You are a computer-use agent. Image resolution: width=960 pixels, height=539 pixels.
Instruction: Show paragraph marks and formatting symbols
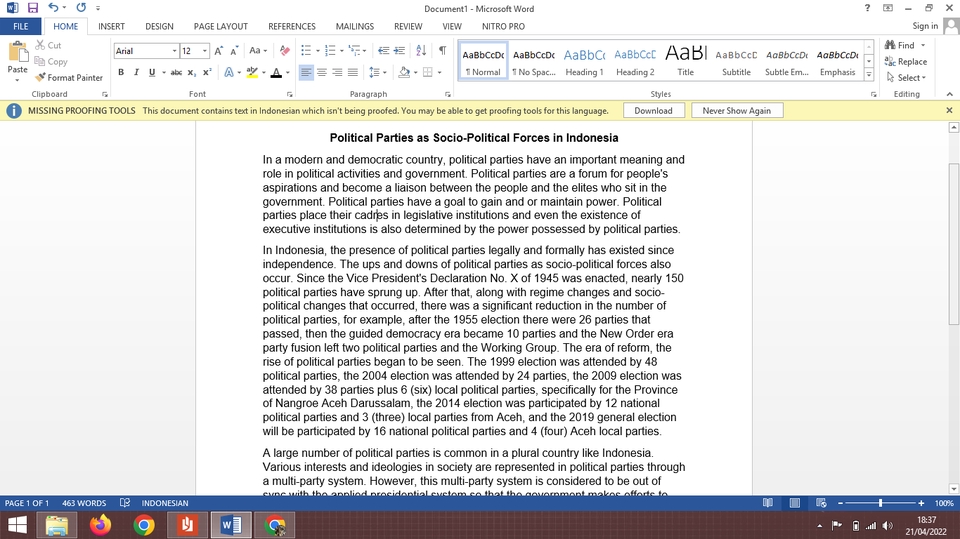coord(442,51)
